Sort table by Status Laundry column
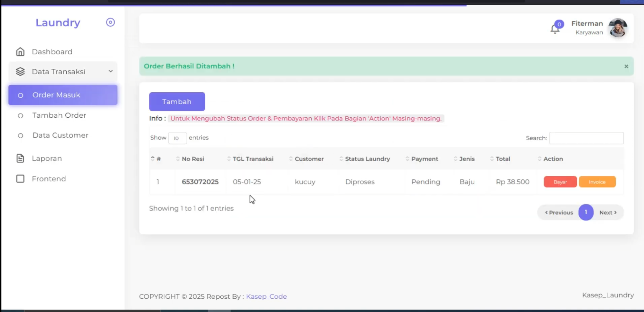Screen dimensions: 644x312 tap(367, 159)
